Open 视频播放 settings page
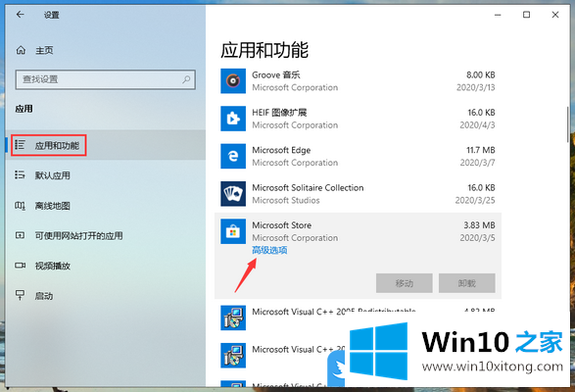Screen dimensions: 575x392 click(x=106, y=266)
